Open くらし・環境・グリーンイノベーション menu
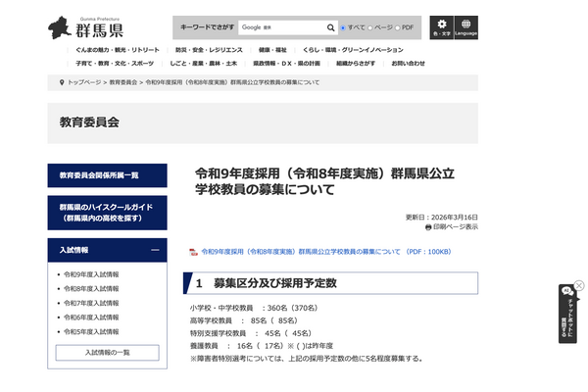This screenshot has height=392, width=588. [x=353, y=50]
